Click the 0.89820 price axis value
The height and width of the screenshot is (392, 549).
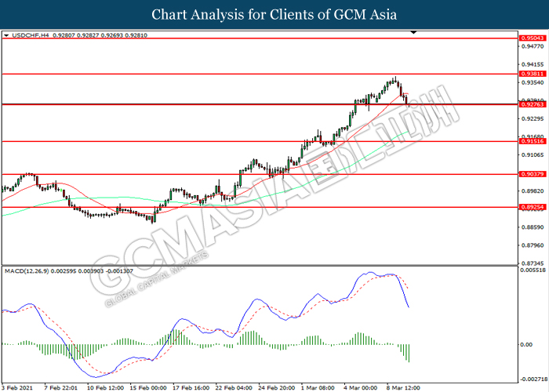(533, 191)
